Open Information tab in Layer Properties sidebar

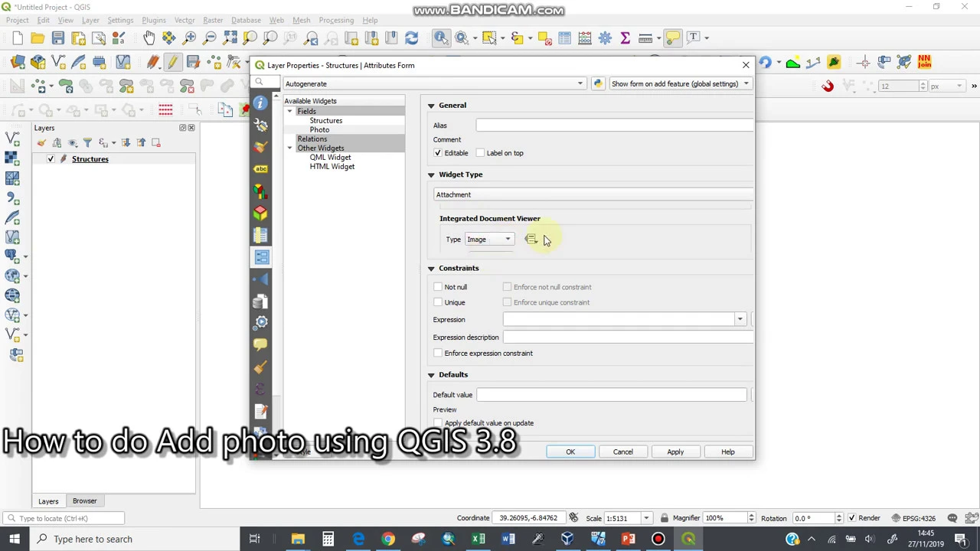260,103
